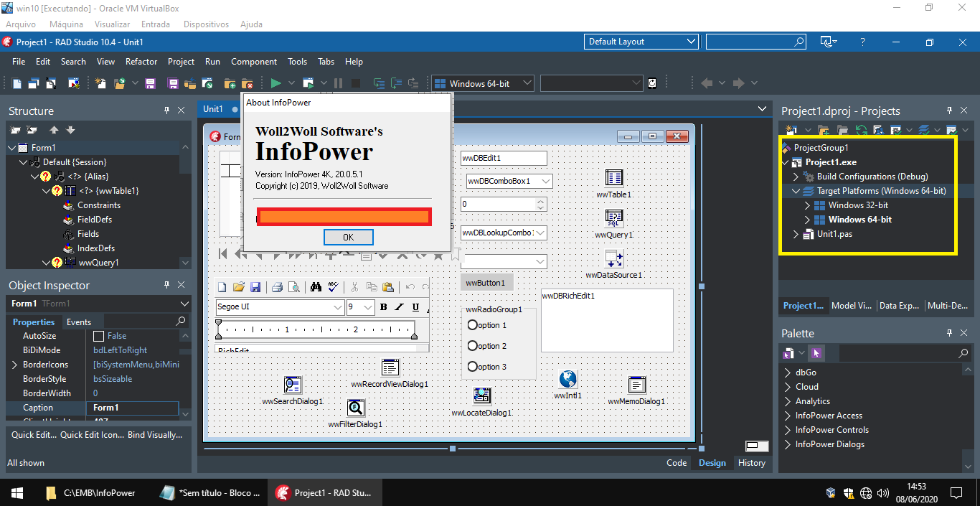Toggle Italic in RichEdit toolbar
This screenshot has height=506, width=980.
pyautogui.click(x=400, y=307)
